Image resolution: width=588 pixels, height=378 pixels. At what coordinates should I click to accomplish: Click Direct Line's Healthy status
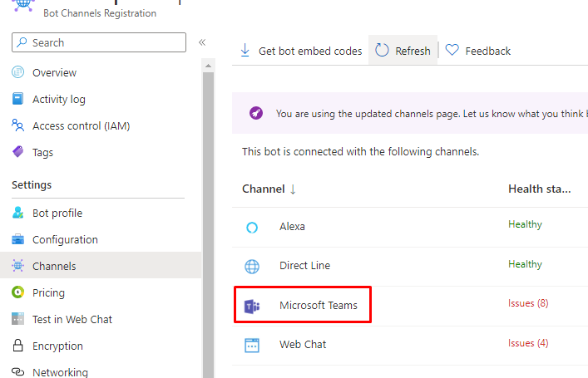(525, 264)
